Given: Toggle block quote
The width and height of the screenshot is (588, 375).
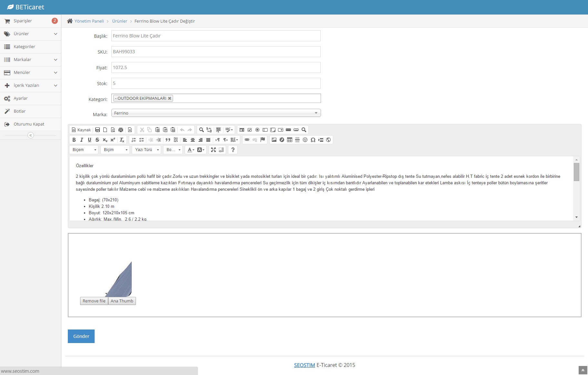Looking at the screenshot, I should click(168, 140).
